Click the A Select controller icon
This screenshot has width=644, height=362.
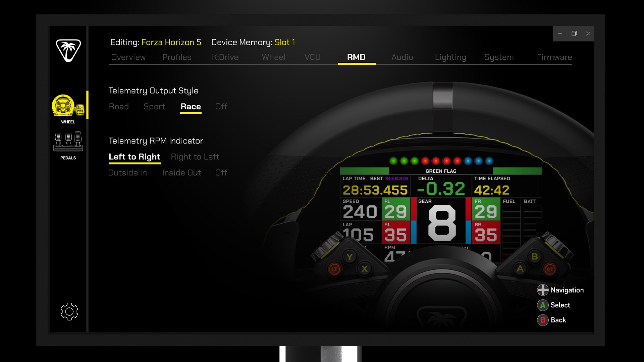(x=543, y=305)
